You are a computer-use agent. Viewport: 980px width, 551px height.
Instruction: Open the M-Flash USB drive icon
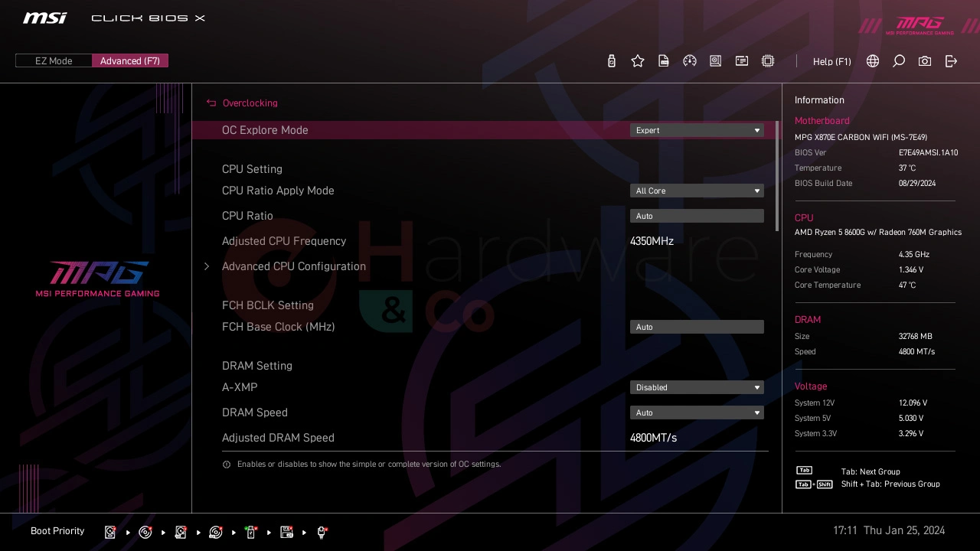tap(612, 61)
